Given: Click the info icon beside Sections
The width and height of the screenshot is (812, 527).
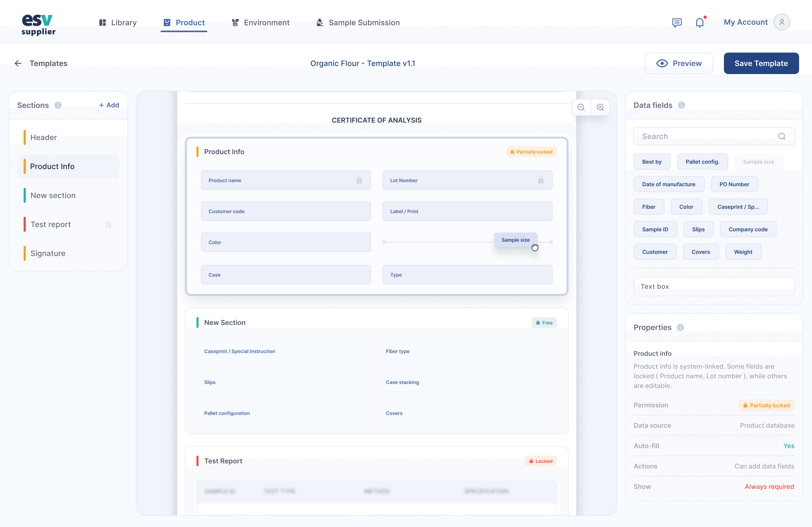Looking at the screenshot, I should [58, 105].
